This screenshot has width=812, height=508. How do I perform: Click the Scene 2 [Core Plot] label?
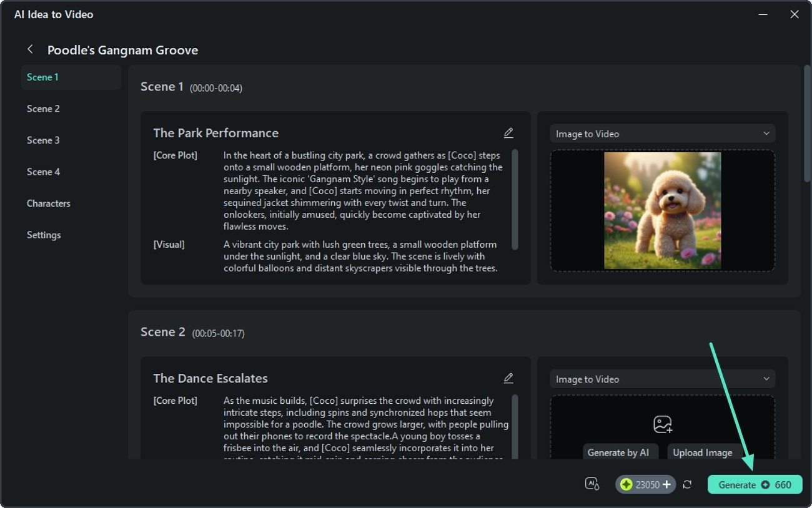pyautogui.click(x=176, y=401)
